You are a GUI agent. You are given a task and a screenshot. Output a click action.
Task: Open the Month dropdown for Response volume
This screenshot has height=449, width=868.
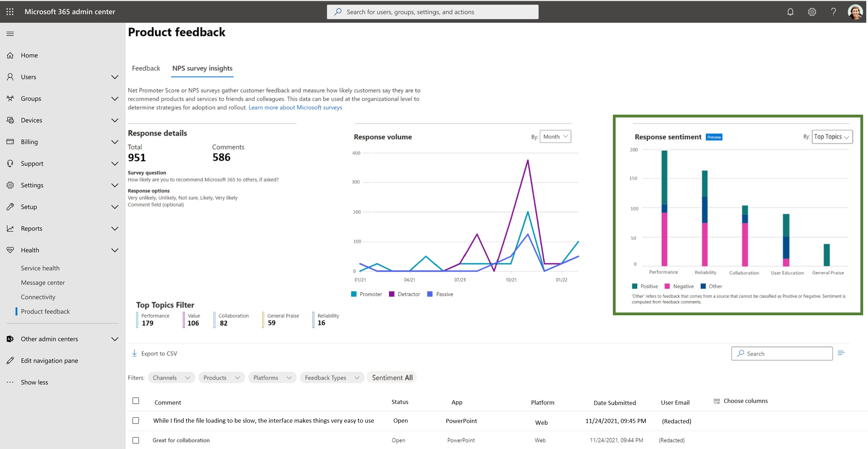coord(555,137)
